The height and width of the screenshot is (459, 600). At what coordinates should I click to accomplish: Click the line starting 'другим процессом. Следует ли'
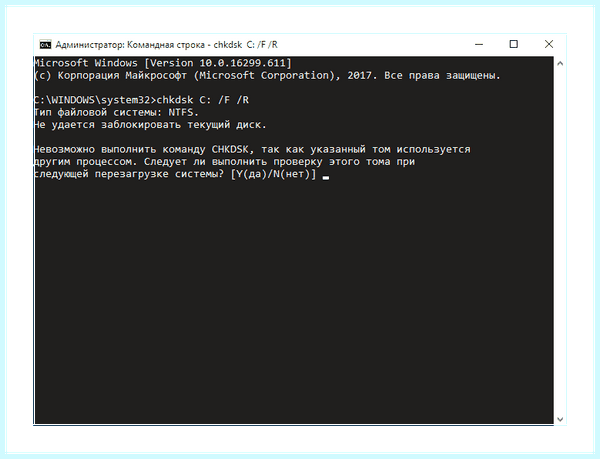click(225, 161)
